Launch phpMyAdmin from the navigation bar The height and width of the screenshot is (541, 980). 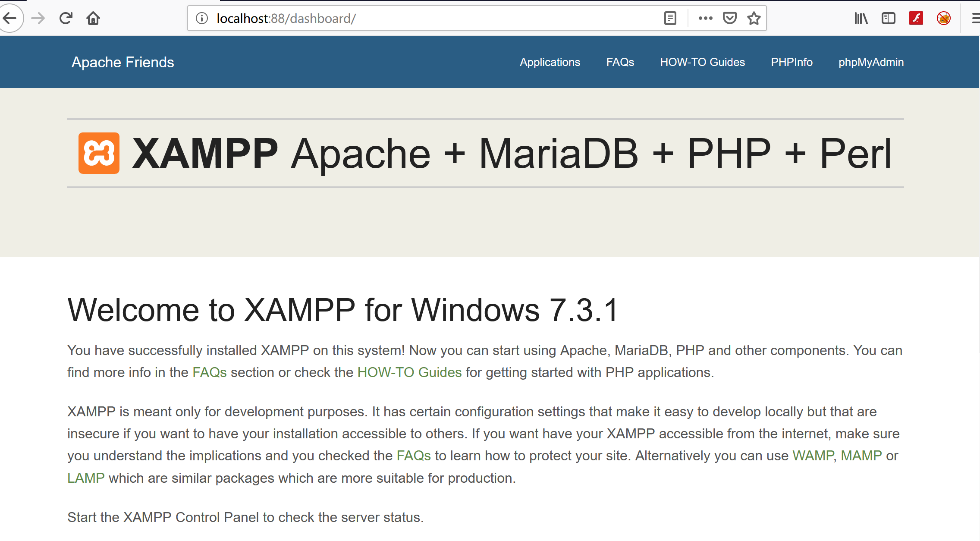871,62
